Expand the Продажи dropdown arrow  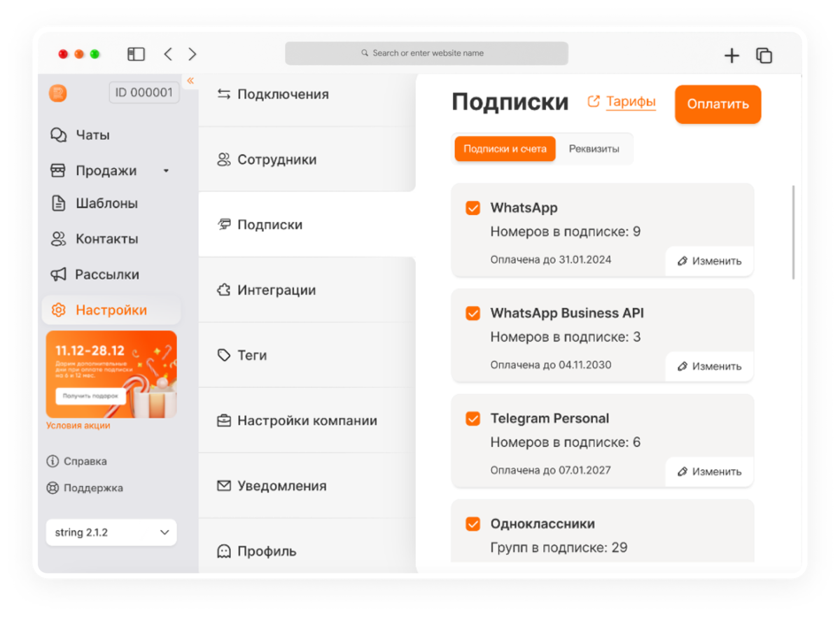coord(166,171)
